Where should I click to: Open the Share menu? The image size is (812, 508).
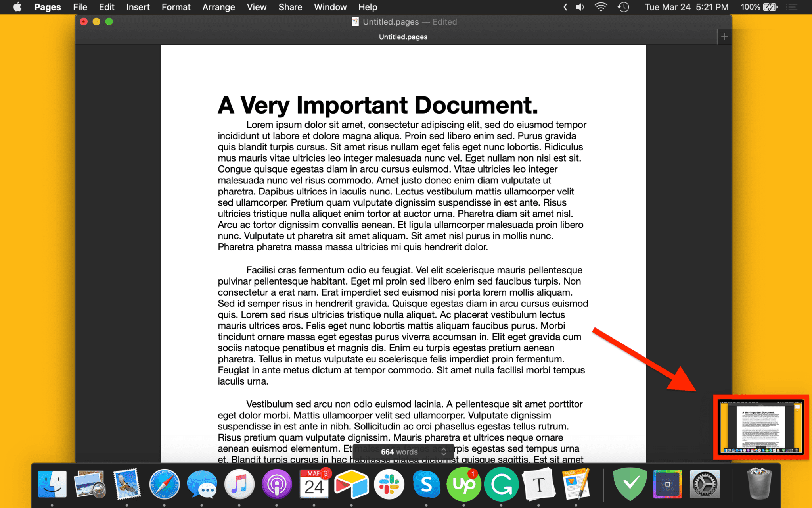[290, 7]
